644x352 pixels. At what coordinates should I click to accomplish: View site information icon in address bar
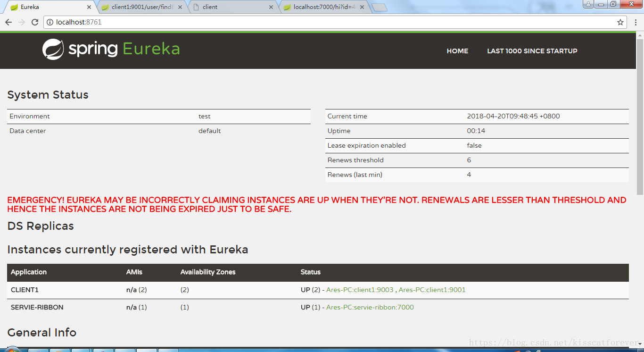[x=50, y=22]
